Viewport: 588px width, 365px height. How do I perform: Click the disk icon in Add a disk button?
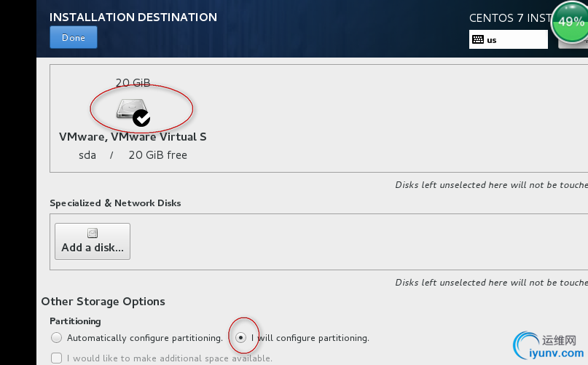point(93,233)
